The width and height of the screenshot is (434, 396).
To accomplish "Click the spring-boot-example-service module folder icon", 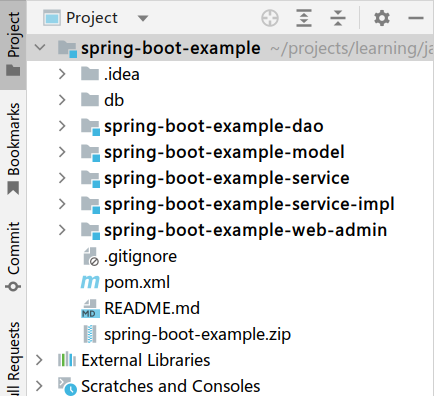I will [x=90, y=179].
